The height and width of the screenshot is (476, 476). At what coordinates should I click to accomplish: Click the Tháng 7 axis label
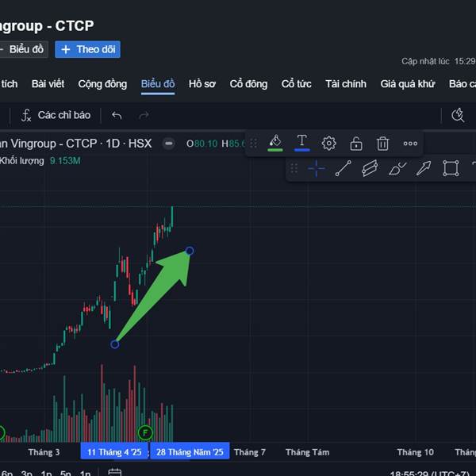pos(250,452)
